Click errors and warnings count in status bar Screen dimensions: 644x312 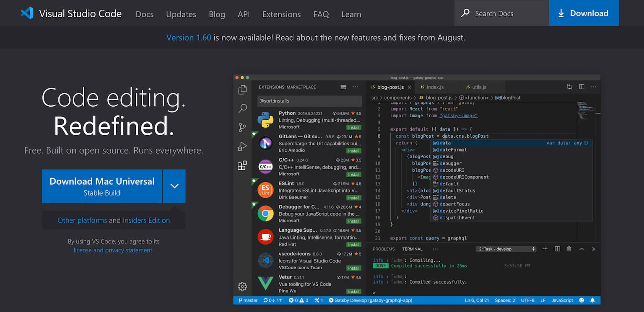(298, 300)
